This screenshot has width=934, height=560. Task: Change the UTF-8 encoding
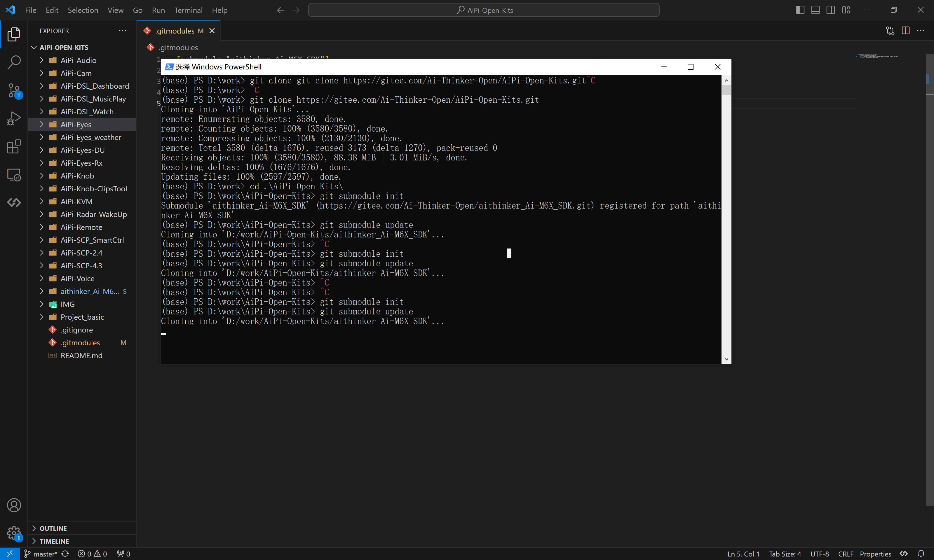(x=820, y=554)
